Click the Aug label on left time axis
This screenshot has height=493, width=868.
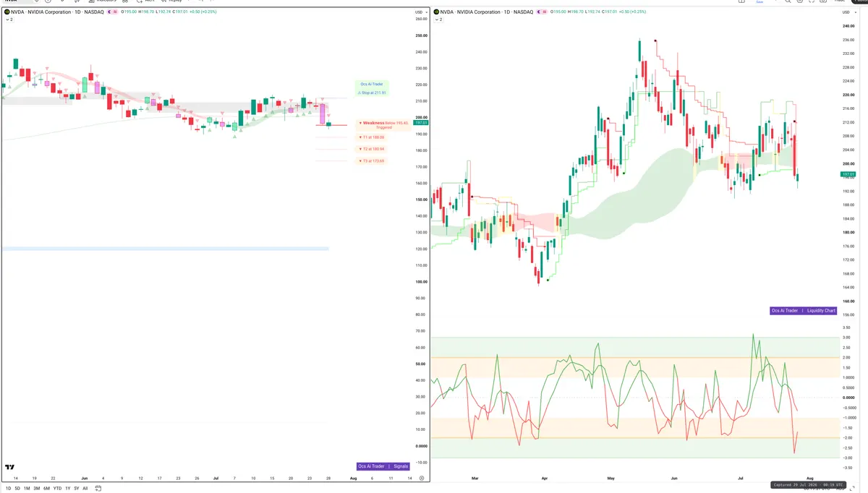coord(353,479)
